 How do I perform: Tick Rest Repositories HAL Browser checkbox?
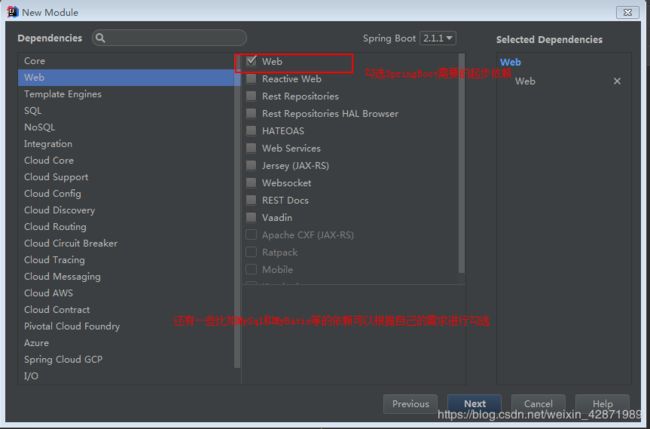(x=251, y=114)
